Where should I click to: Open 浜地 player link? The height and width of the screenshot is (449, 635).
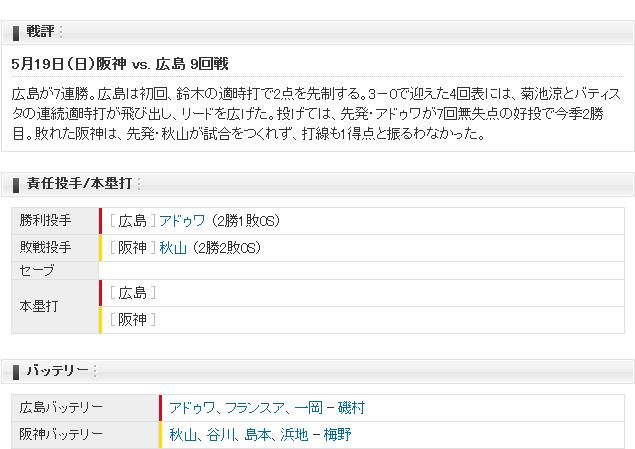tap(294, 435)
